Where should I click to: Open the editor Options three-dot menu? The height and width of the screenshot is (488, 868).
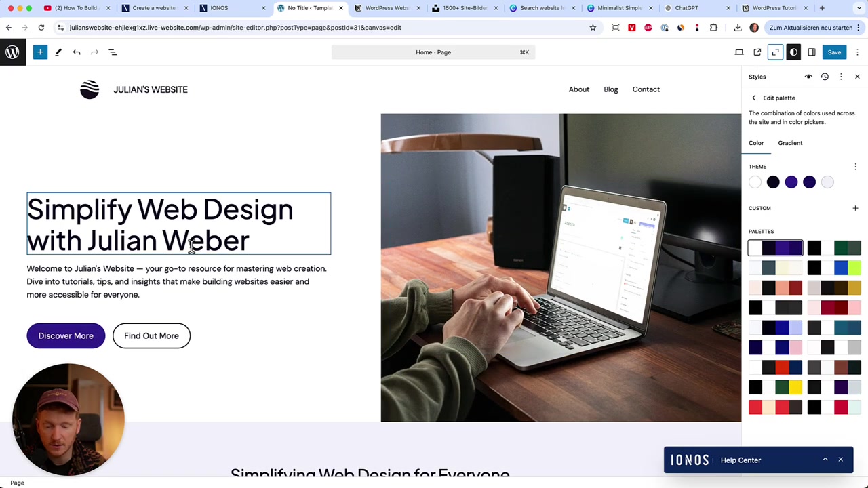point(857,52)
